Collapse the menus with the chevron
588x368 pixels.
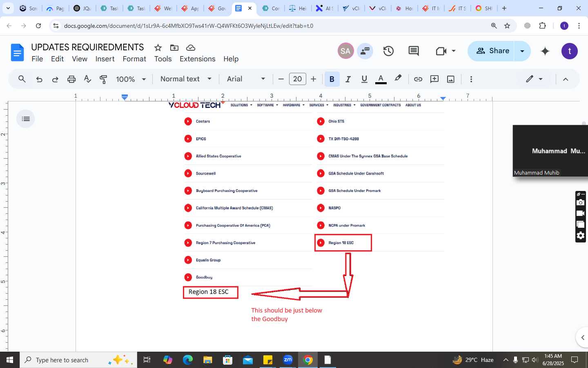(566, 79)
